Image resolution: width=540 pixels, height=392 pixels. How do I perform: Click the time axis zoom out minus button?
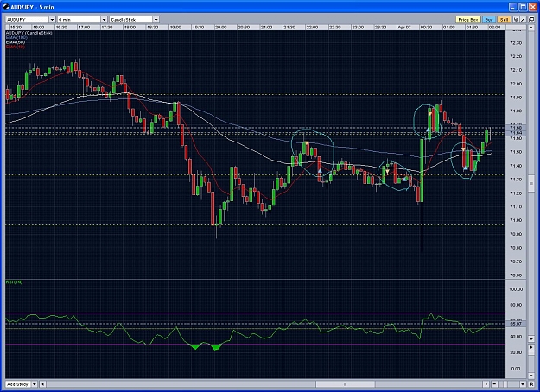pos(494,384)
